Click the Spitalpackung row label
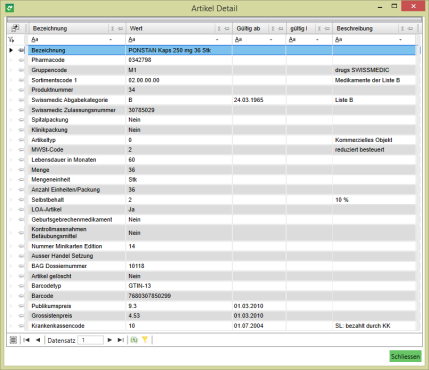This screenshot has height=370, width=429. pyautogui.click(x=50, y=120)
